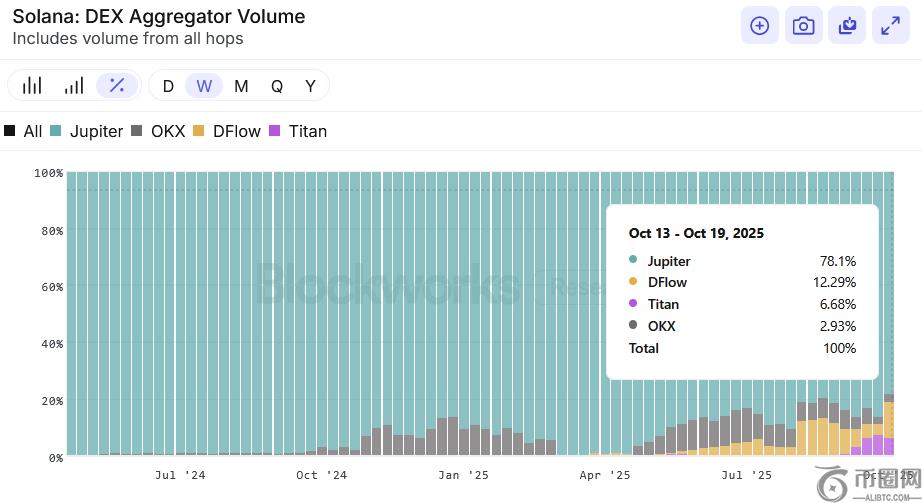Switch to Yearly (Y) interval
922x503 pixels.
[311, 86]
